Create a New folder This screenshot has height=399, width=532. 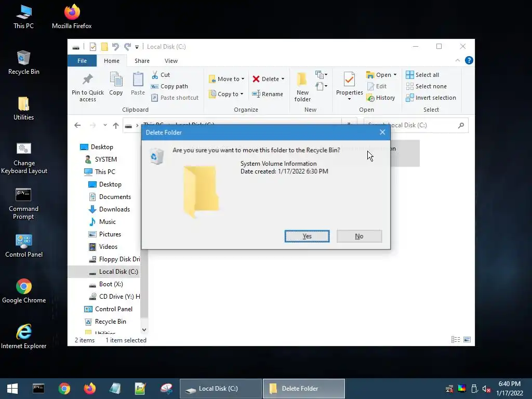302,87
